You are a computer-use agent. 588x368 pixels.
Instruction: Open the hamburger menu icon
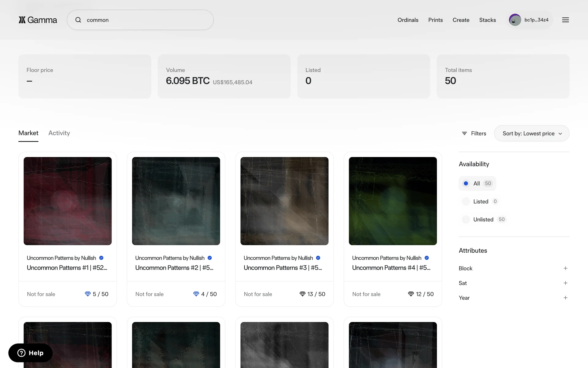pyautogui.click(x=565, y=20)
